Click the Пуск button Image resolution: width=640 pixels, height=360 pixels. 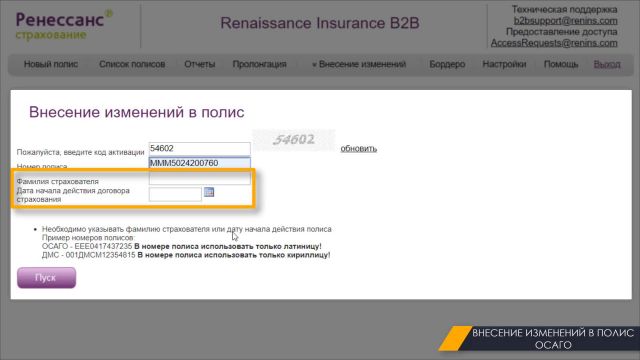coord(47,278)
